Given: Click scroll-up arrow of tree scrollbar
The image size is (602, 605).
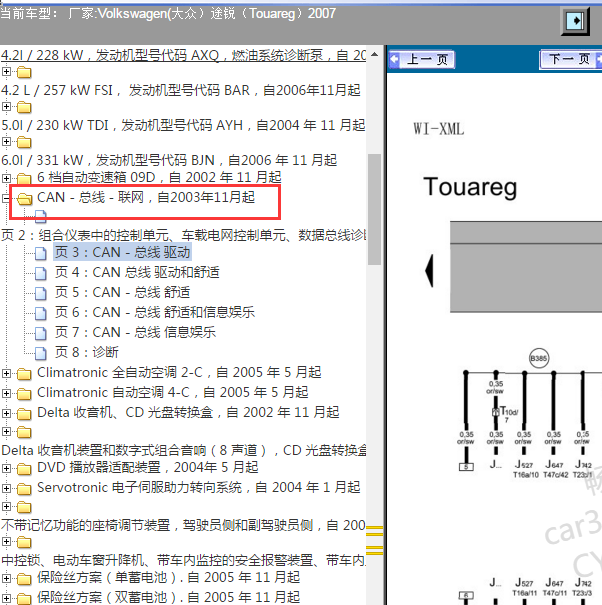Looking at the screenshot, I should click(374, 54).
